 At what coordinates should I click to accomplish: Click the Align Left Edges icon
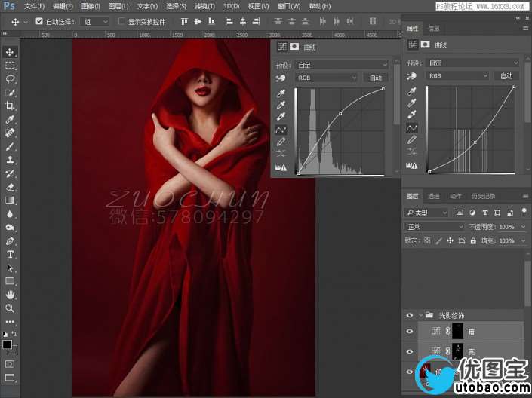(x=229, y=21)
